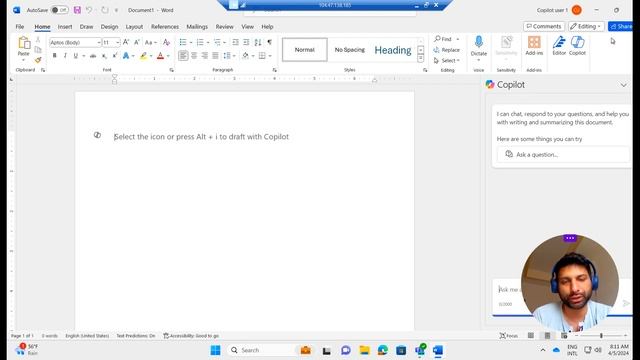
Task: Open the Editor pane
Action: pos(559,45)
